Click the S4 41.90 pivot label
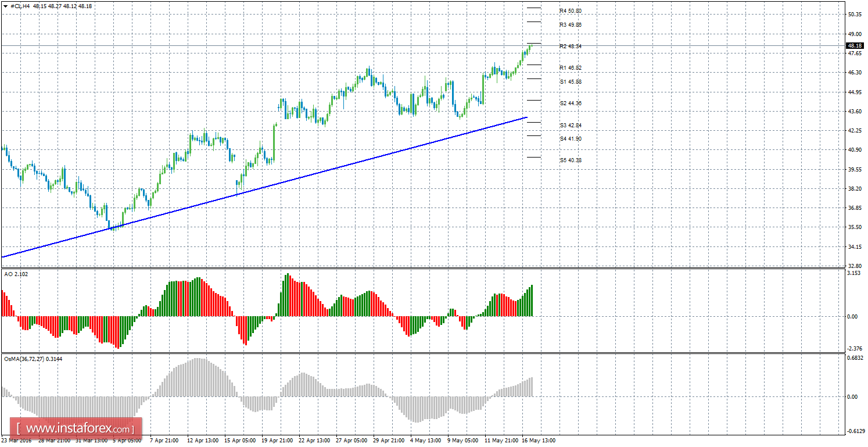 [x=571, y=139]
